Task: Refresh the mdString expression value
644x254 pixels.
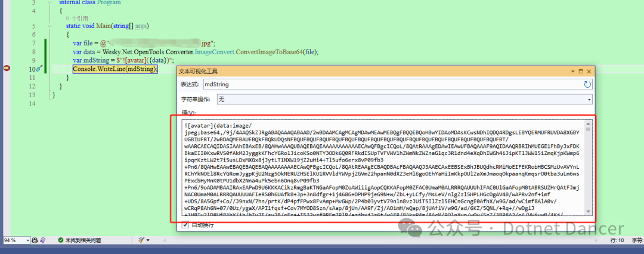Action: tap(588, 84)
